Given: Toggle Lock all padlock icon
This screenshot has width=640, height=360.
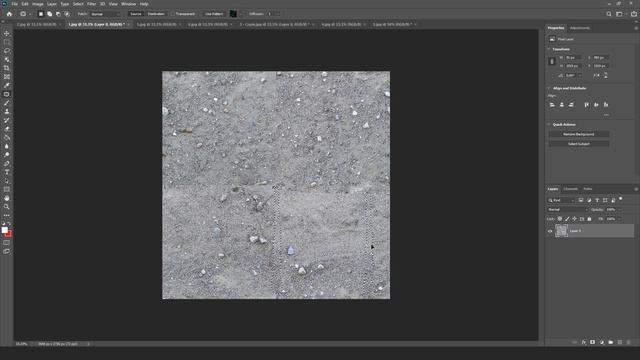Looking at the screenshot, I should (x=589, y=219).
